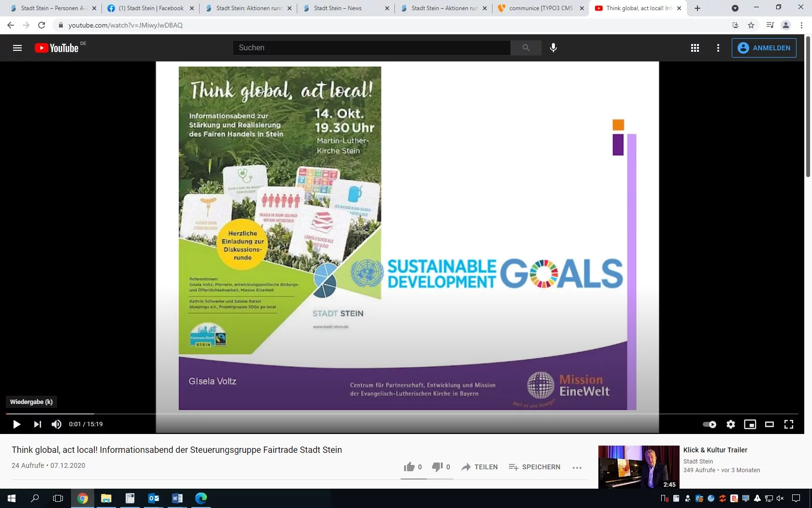Open Outlook from taskbar
This screenshot has height=508, width=812.
(154, 498)
